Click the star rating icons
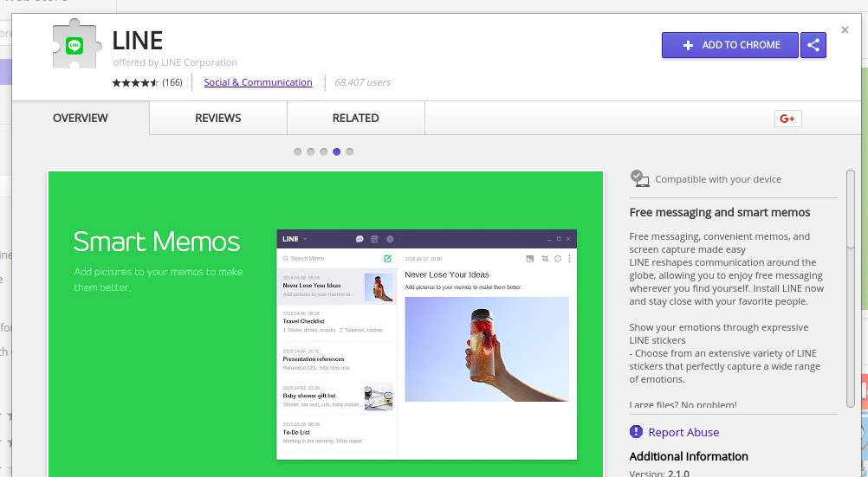Image resolution: width=868 pixels, height=477 pixels. tap(136, 82)
